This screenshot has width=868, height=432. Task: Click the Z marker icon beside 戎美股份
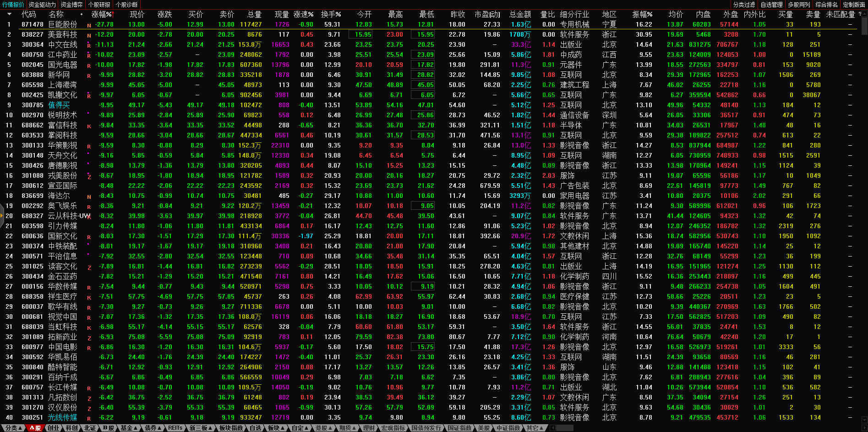point(89,176)
